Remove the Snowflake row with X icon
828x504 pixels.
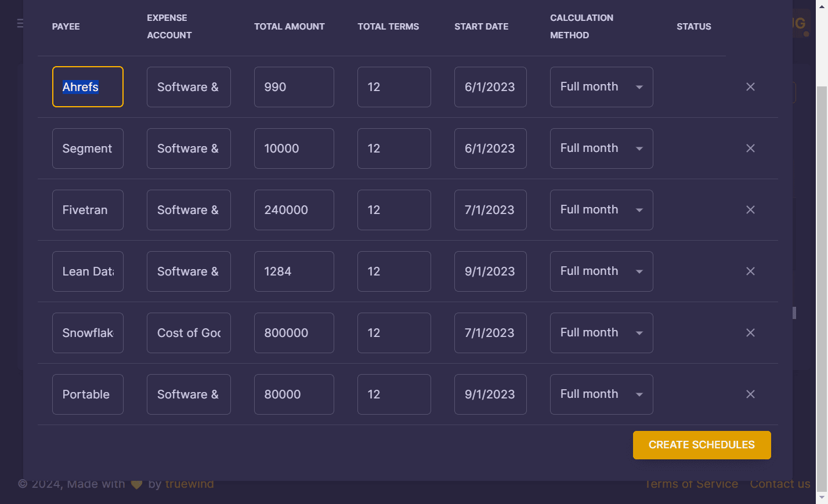750,333
